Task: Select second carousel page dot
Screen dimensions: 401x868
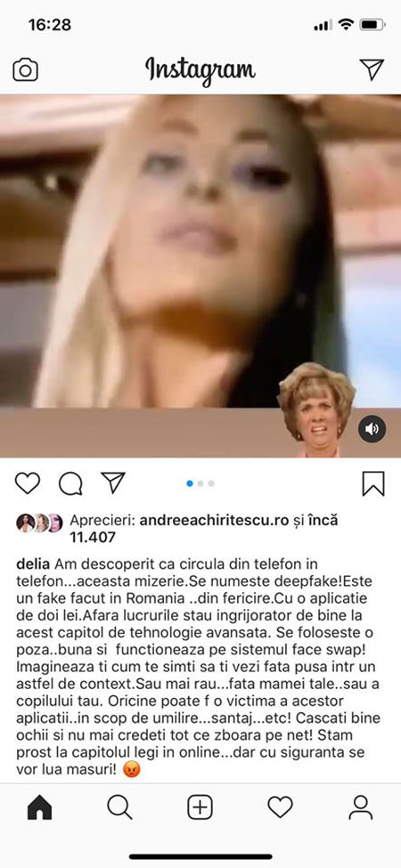Action: click(x=200, y=483)
